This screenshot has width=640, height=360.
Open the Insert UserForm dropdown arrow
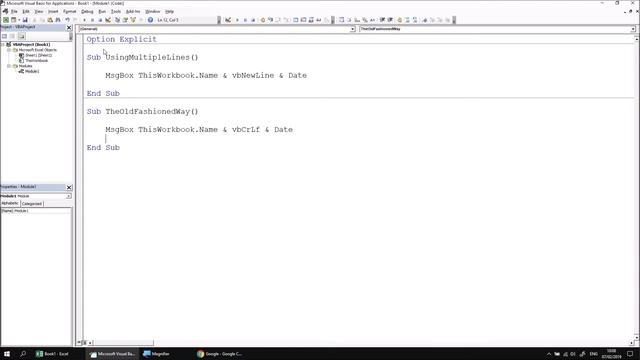click(x=19, y=20)
